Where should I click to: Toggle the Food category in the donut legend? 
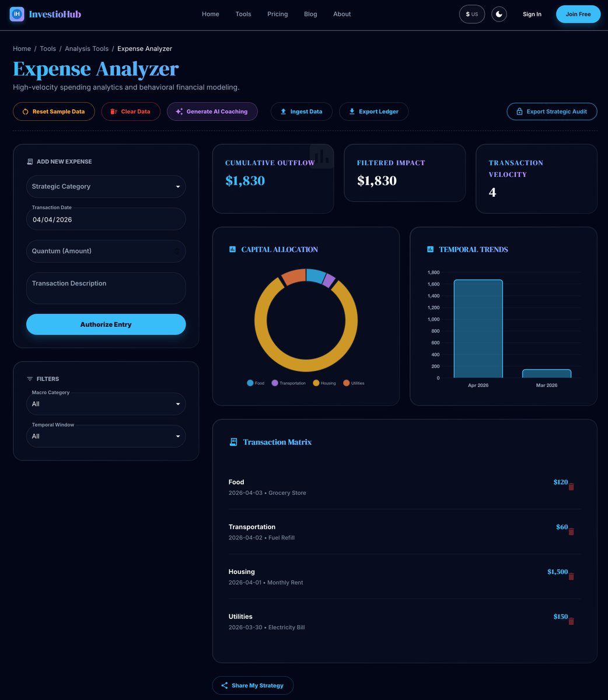255,383
